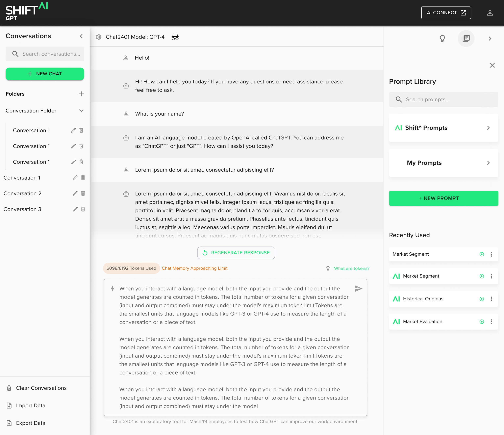Click the chat settings gear icon
The width and height of the screenshot is (504, 435).
(99, 37)
